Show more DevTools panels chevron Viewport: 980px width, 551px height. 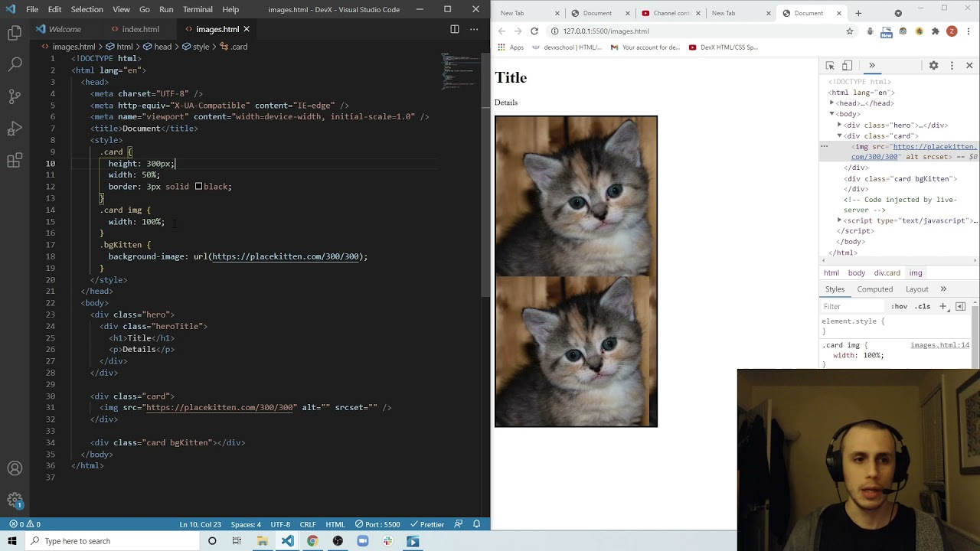(x=871, y=66)
